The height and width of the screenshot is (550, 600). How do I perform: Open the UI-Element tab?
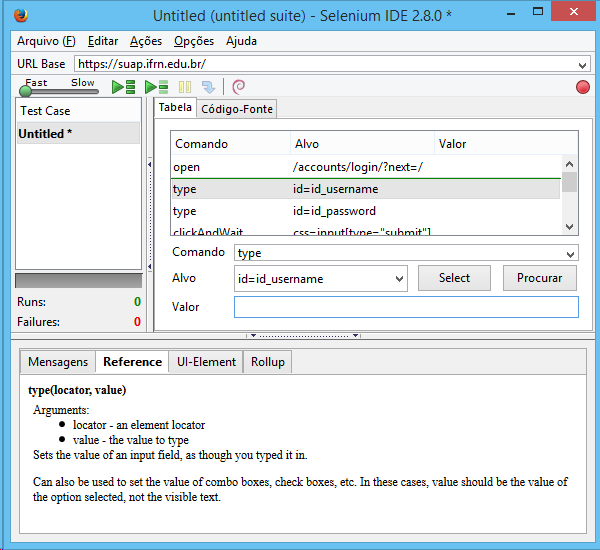206,362
